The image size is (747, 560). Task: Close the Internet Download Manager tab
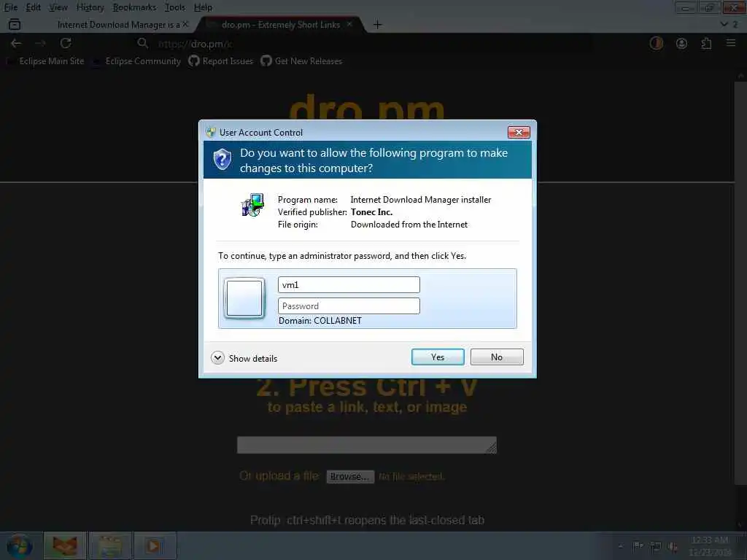(x=185, y=24)
